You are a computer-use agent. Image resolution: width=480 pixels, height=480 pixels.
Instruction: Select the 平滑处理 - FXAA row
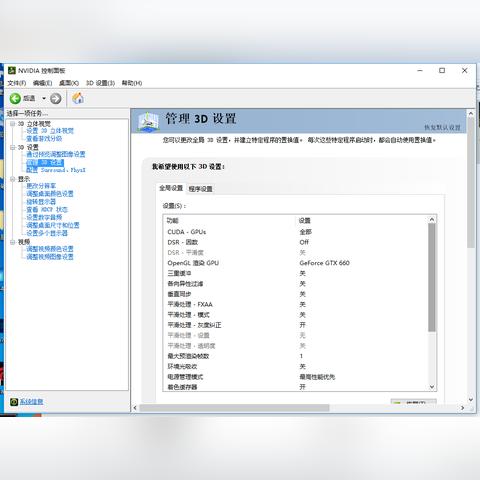click(295, 304)
